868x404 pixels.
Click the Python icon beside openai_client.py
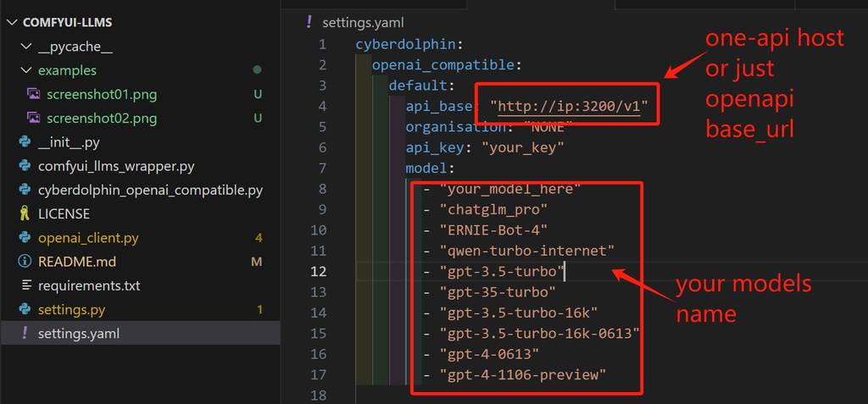coord(25,238)
